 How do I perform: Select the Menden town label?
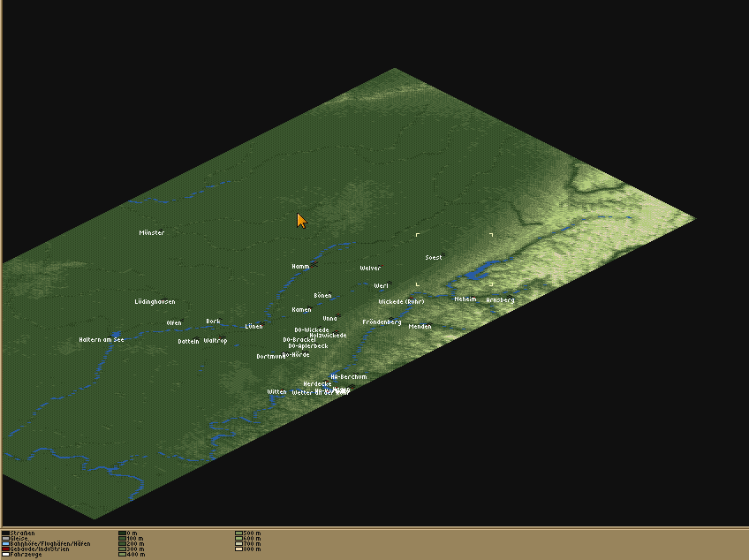420,327
